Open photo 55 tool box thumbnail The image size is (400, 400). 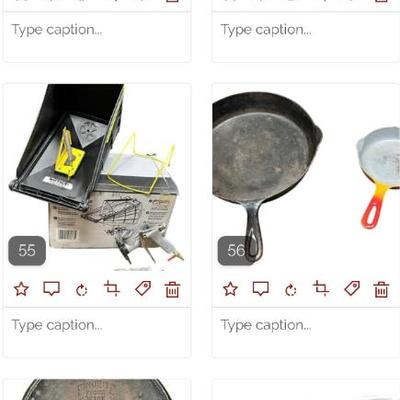97,177
